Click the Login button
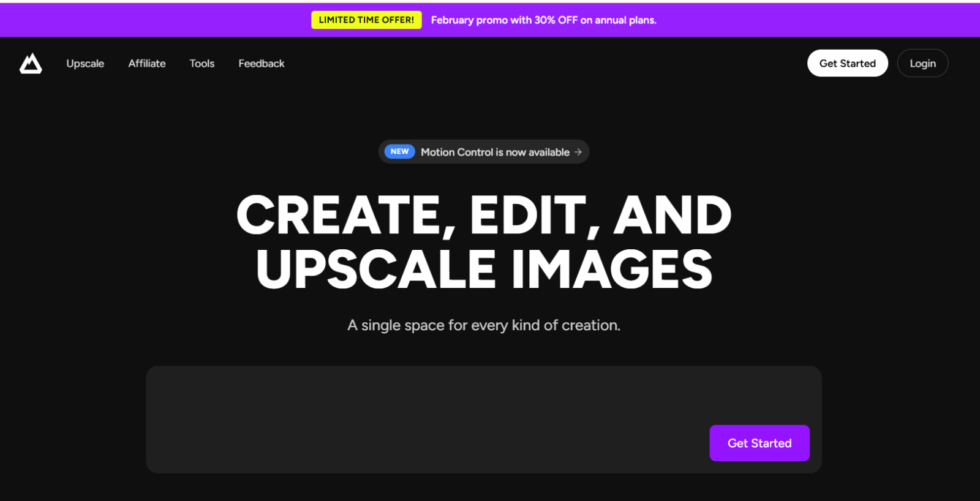Viewport: 980px width, 501px height. click(922, 64)
